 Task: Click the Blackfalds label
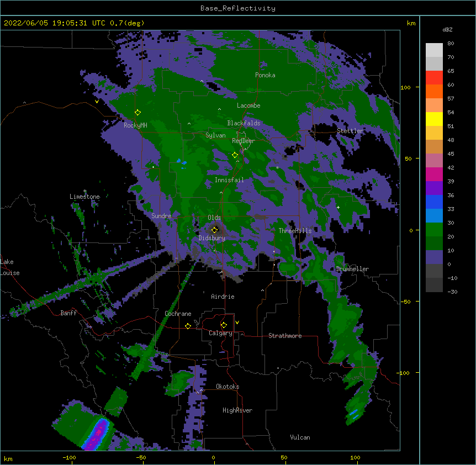point(244,123)
